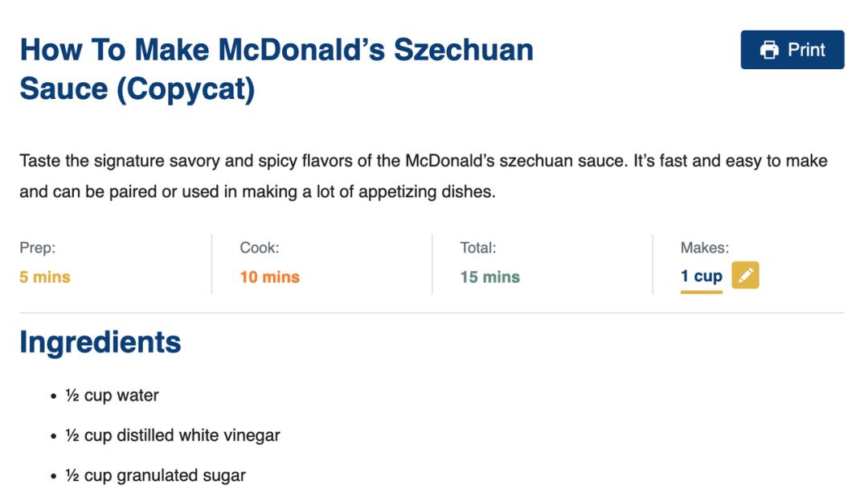Click the yellow underline beneath '1 cup'
868x493 pixels.
702,292
